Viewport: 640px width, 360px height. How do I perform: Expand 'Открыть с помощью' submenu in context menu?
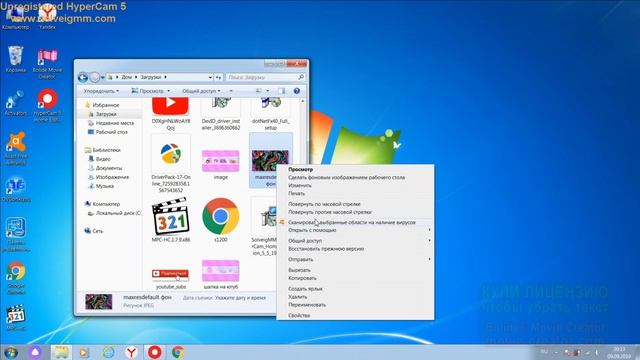click(x=354, y=230)
